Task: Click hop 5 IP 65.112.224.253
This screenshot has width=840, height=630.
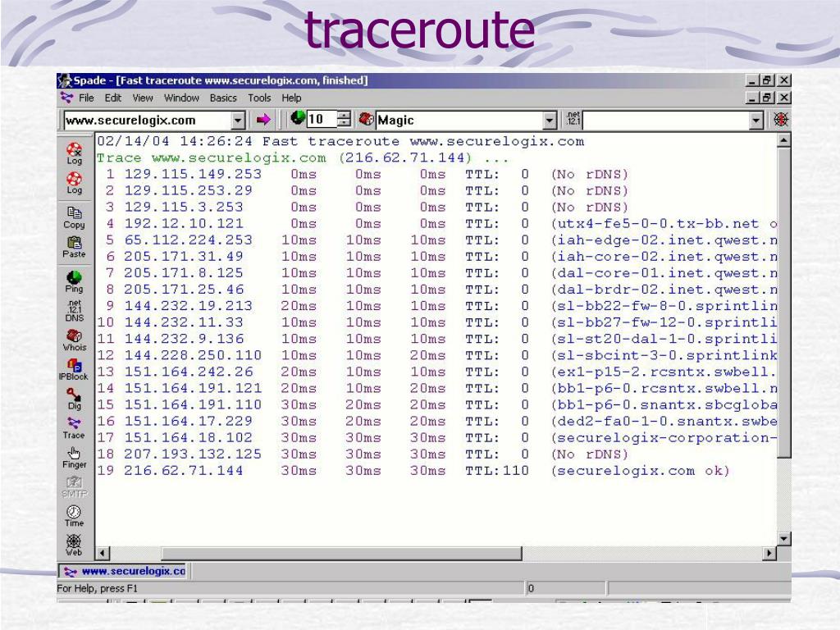Action: point(189,240)
